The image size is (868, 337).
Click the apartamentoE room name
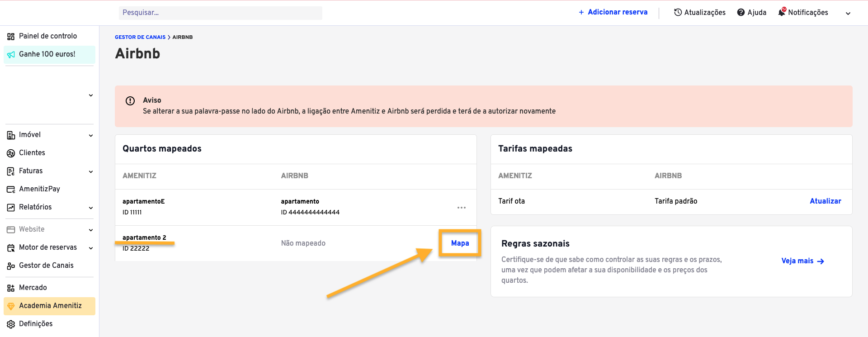point(144,202)
